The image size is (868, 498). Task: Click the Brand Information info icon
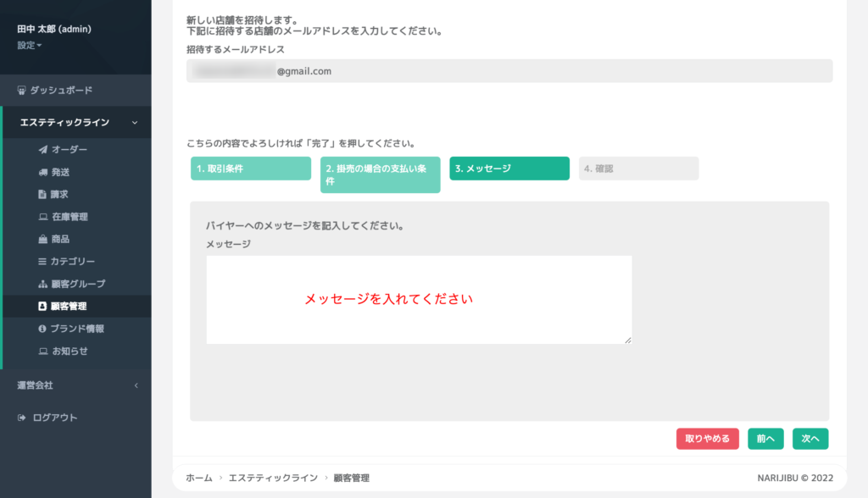[42, 329]
